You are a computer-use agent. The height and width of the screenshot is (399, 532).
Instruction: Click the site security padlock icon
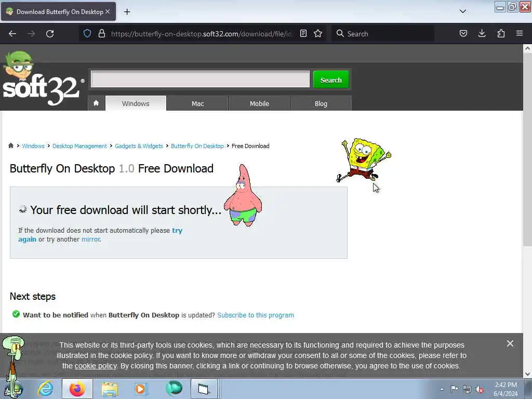click(101, 34)
